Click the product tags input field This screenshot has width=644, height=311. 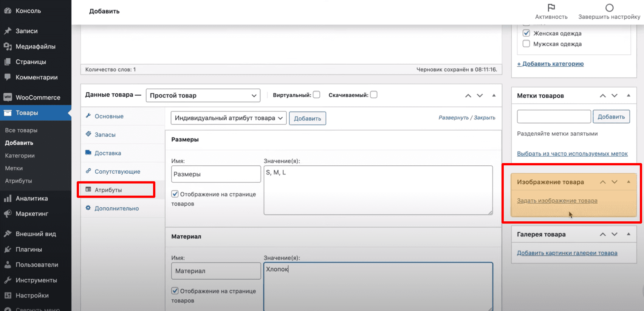(x=554, y=117)
